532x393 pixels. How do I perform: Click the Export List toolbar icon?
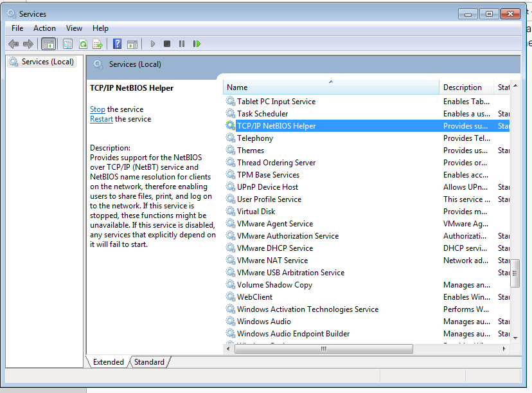coord(98,44)
